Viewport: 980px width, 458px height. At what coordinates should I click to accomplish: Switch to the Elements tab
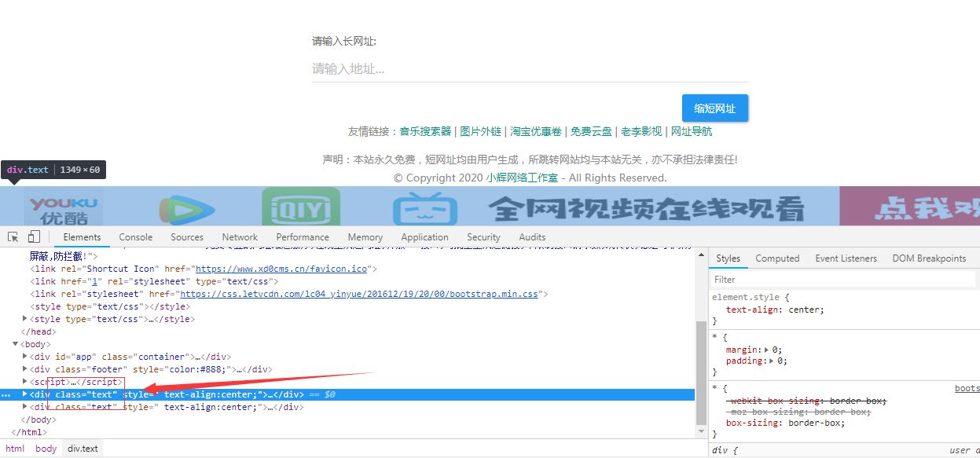click(x=83, y=236)
